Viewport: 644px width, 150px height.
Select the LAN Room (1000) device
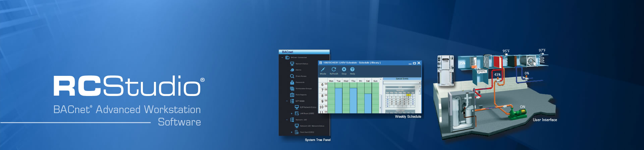pyautogui.click(x=305, y=113)
